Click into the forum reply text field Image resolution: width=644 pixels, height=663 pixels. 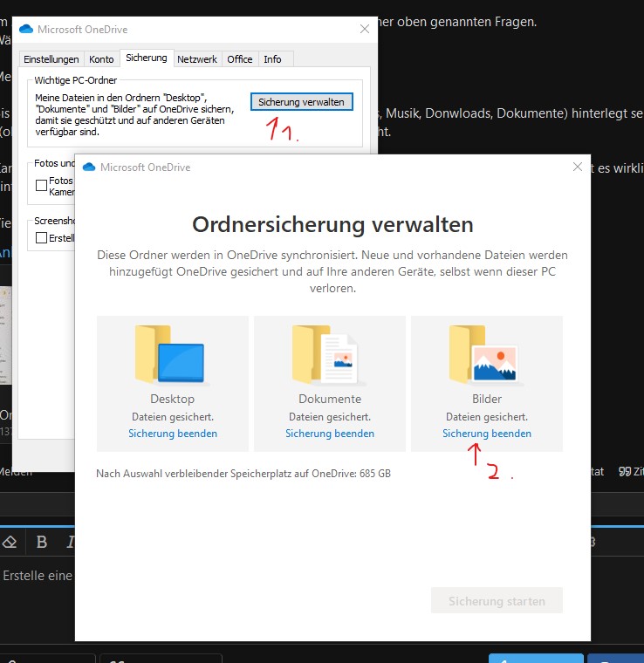pyautogui.click(x=38, y=576)
